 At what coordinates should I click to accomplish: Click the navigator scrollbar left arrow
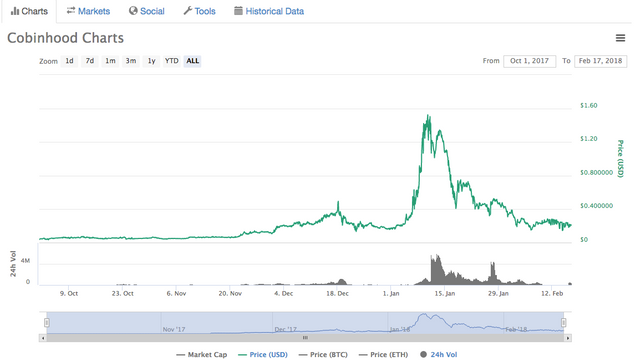tap(42, 338)
